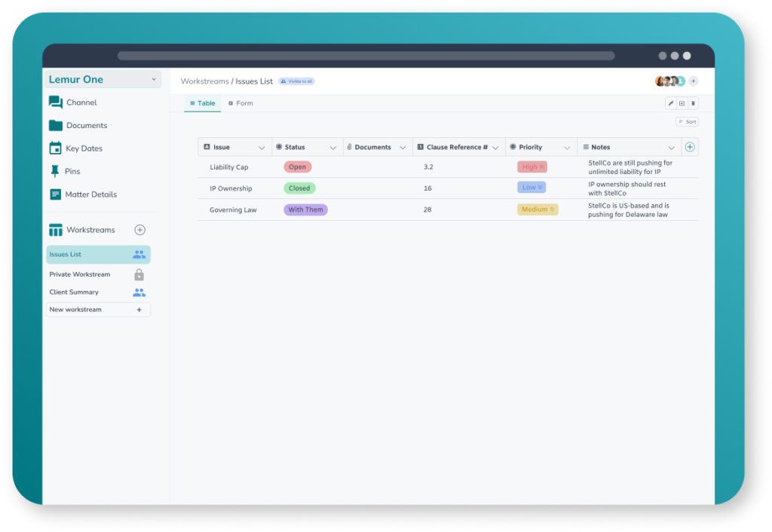Open Documents via the folder icon
This screenshot has width=772, height=532.
pyautogui.click(x=56, y=126)
